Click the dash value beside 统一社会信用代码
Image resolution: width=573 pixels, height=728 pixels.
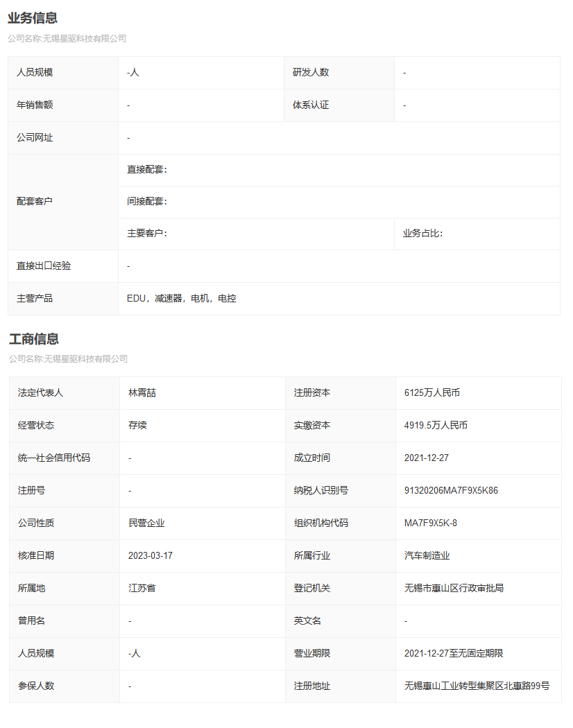coord(130,458)
